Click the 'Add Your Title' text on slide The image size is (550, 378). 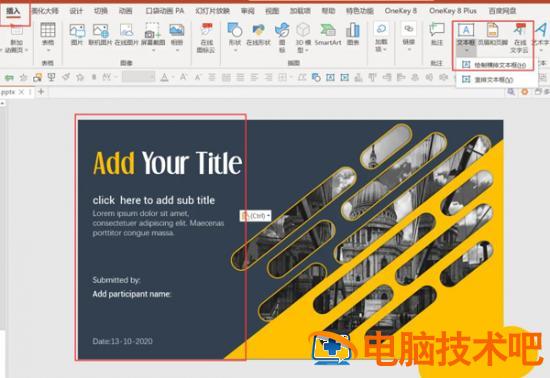click(x=167, y=163)
